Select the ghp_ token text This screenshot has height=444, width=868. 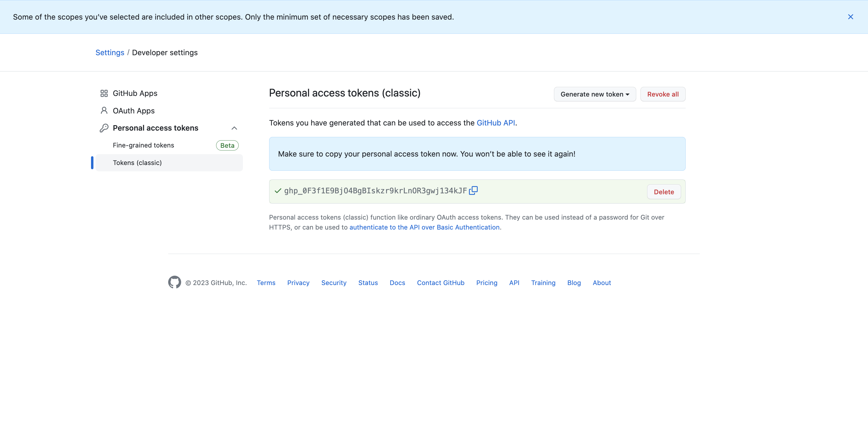click(375, 191)
